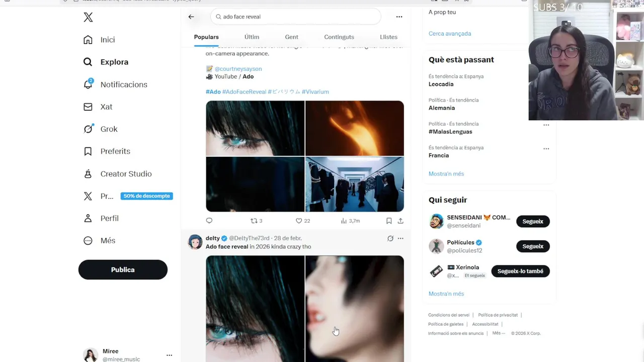
Task: Go back with the arrow icon
Action: (x=191, y=17)
